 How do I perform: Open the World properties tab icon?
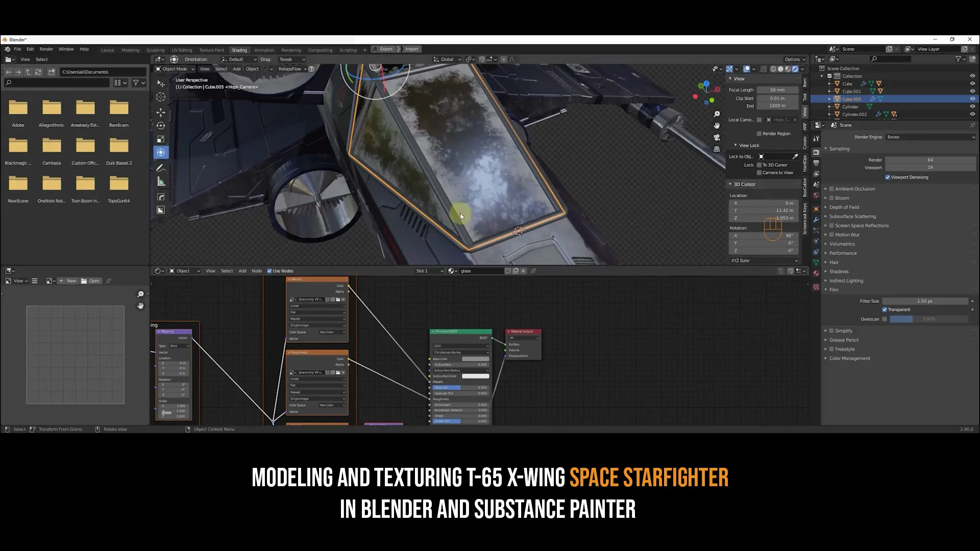click(x=816, y=195)
